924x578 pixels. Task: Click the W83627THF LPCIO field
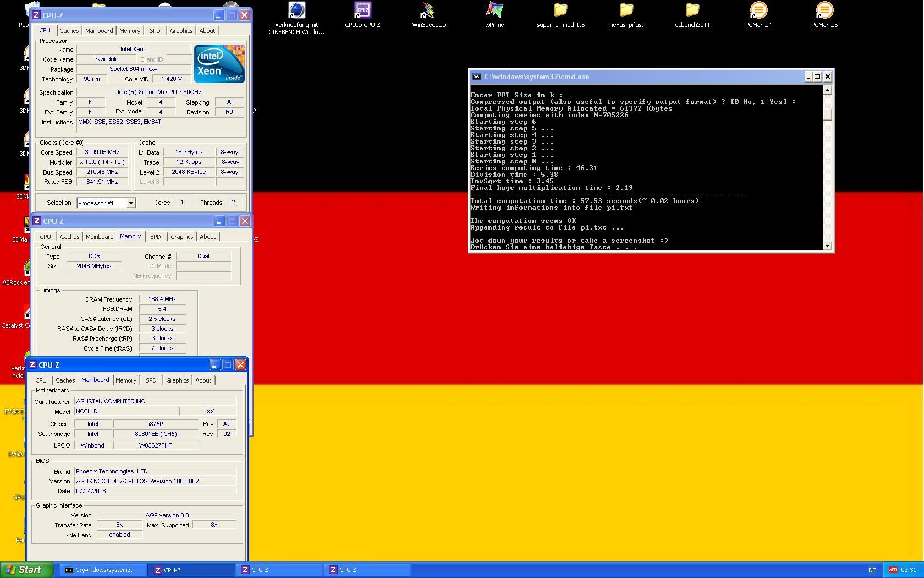tap(156, 446)
